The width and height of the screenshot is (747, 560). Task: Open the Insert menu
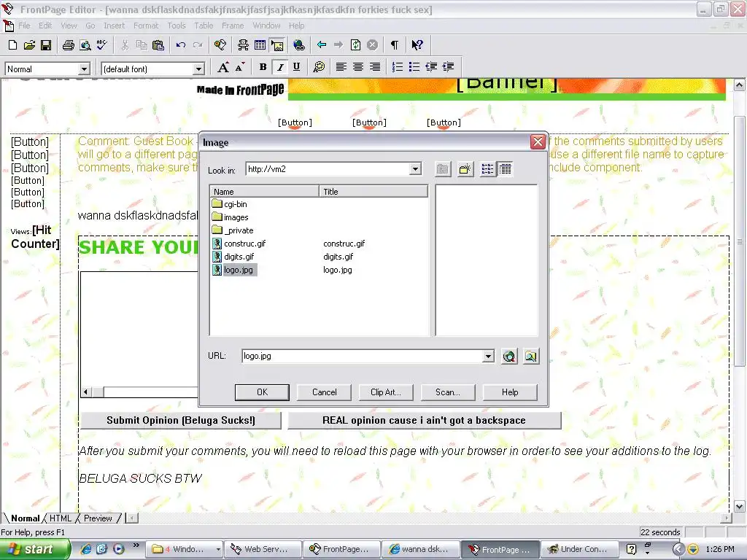[x=115, y=26]
